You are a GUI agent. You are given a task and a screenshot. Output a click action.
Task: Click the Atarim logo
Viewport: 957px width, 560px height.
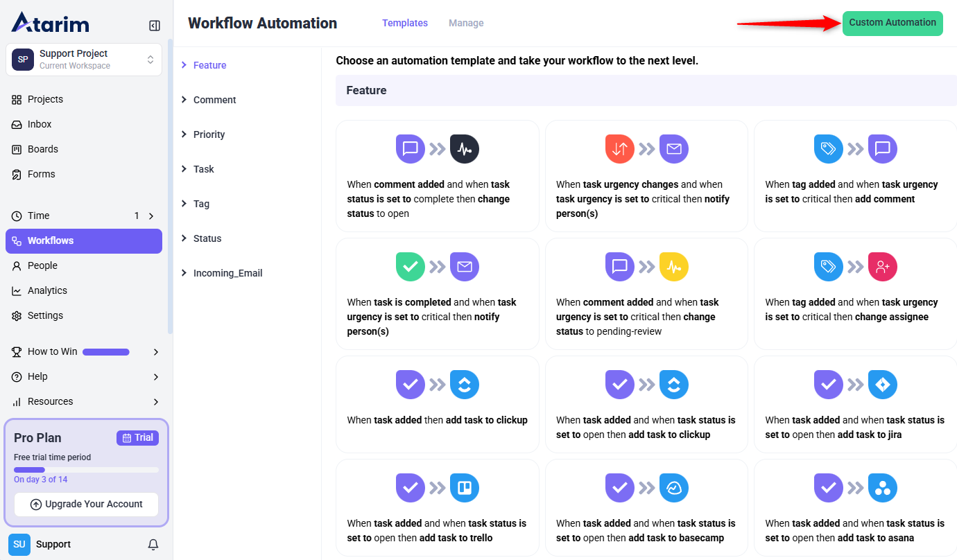[x=50, y=23]
